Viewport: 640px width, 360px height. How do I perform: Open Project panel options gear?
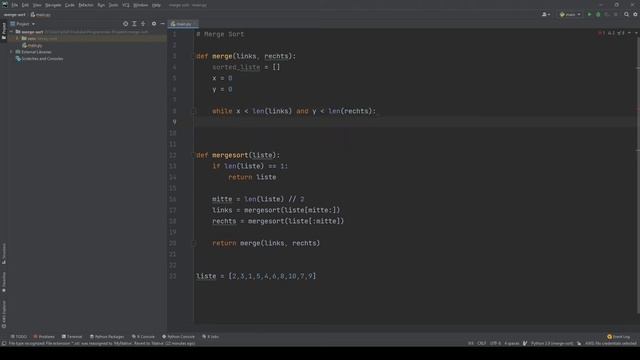pos(154,24)
